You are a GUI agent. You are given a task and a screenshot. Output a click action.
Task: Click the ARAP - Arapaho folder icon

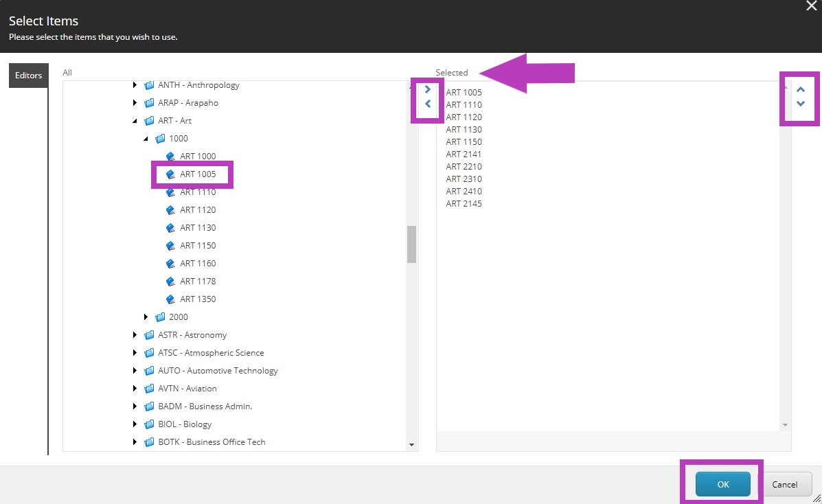click(x=150, y=103)
